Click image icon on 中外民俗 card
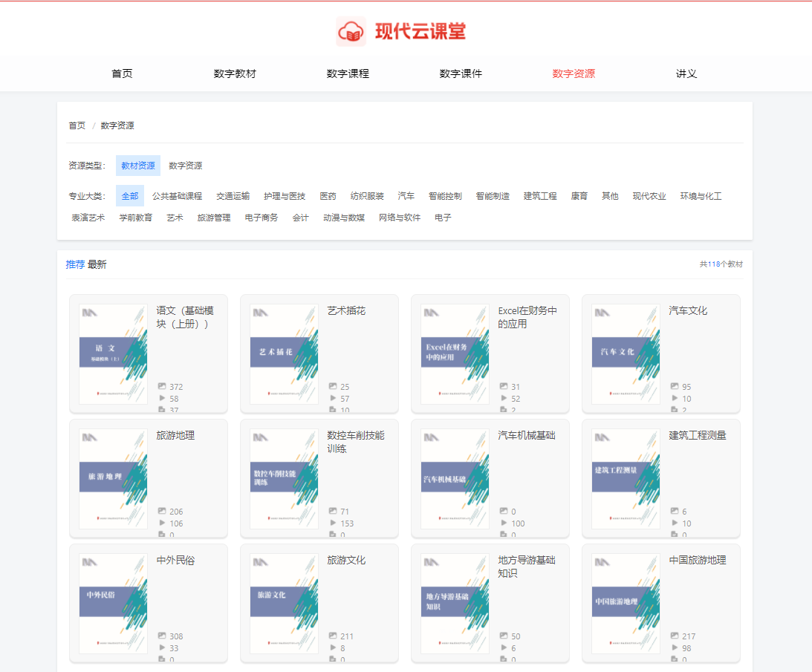The image size is (812, 672). (162, 636)
